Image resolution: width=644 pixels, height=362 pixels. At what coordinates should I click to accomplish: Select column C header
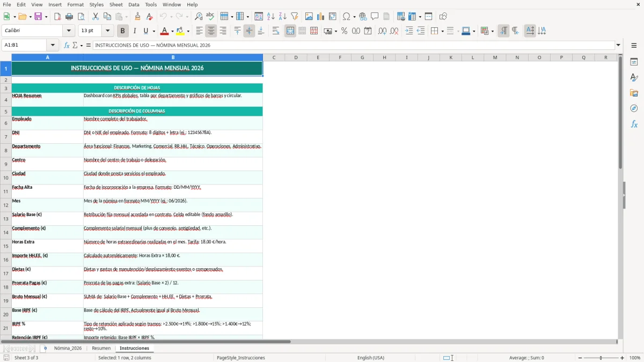click(x=274, y=57)
